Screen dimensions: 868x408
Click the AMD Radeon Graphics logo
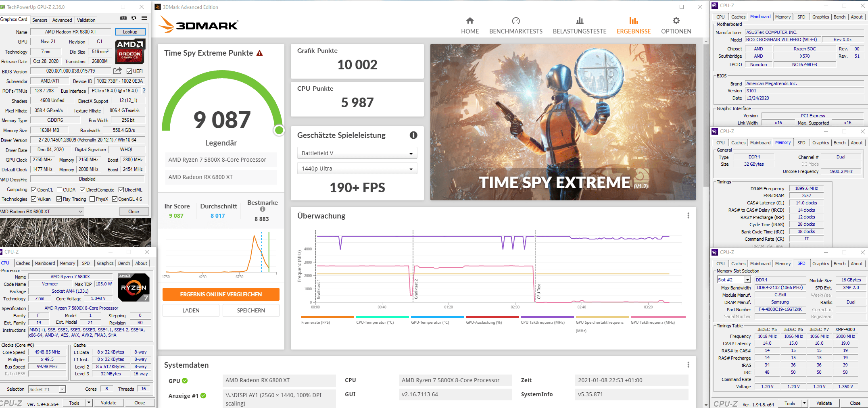click(130, 52)
